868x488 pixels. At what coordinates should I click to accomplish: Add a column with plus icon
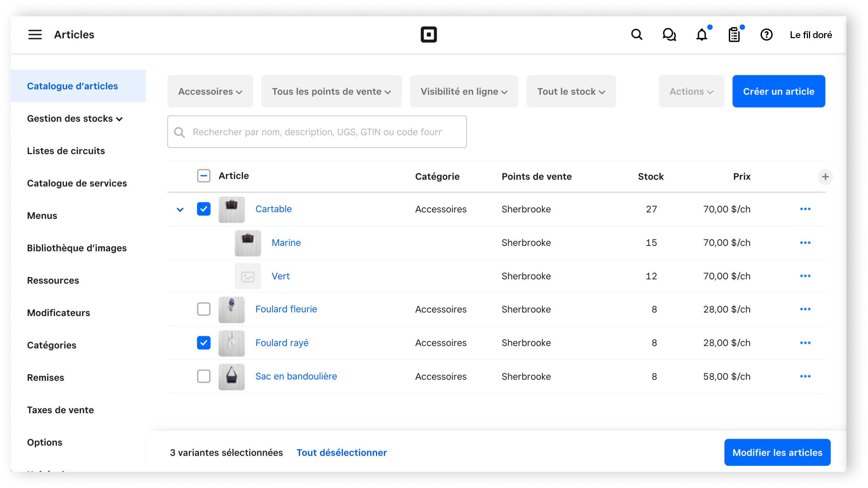tap(825, 177)
